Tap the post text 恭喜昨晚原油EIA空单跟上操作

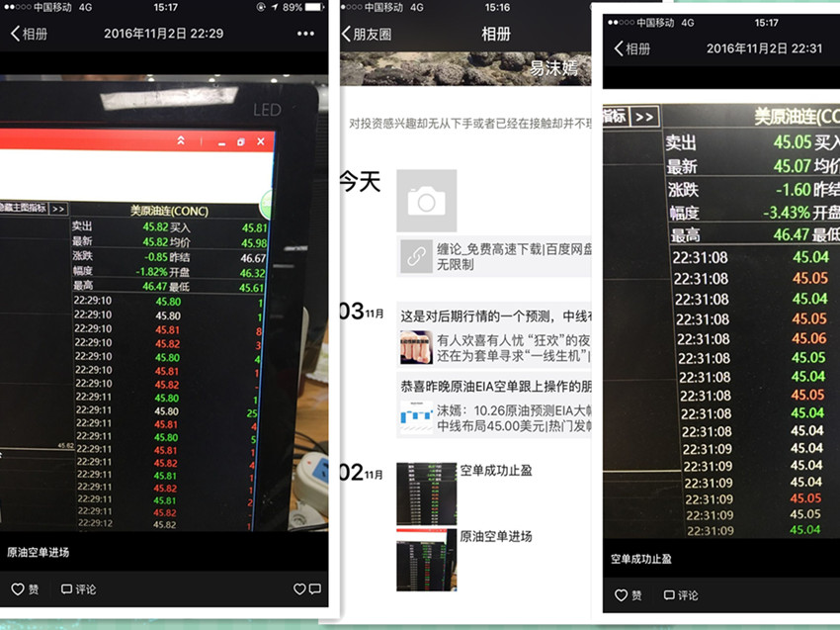click(495, 386)
